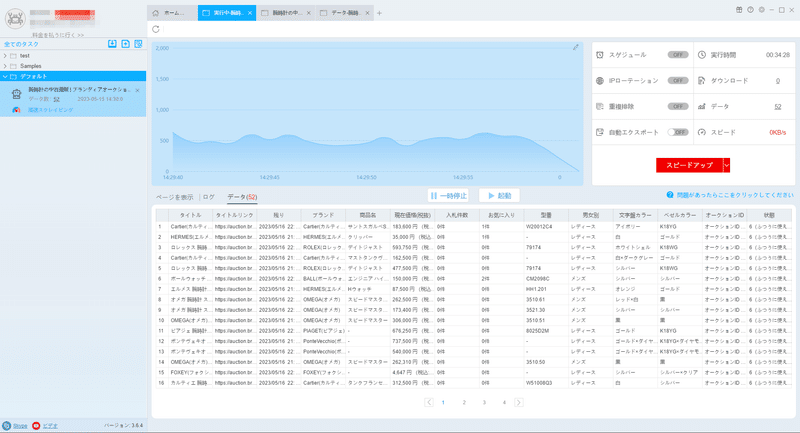The height and width of the screenshot is (433, 800).
Task: Enable the IPローテーション switch
Action: coord(678,81)
